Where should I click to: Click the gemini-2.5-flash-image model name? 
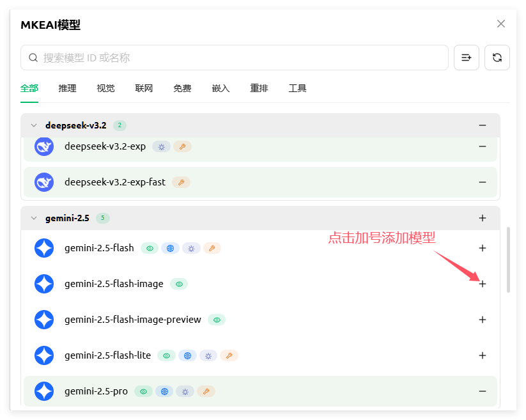coord(114,284)
